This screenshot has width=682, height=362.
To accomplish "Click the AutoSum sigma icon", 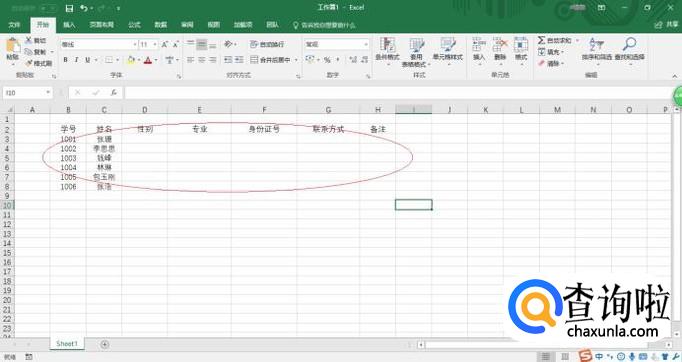I will (541, 40).
